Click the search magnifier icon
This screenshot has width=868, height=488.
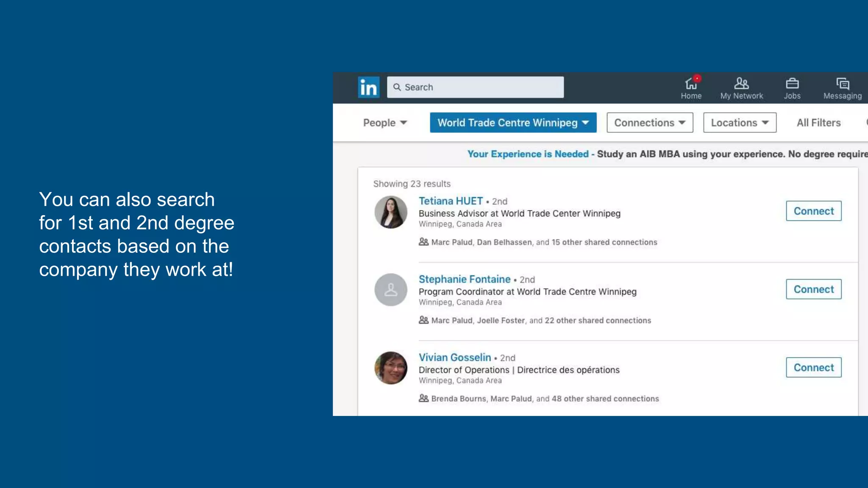pos(397,87)
